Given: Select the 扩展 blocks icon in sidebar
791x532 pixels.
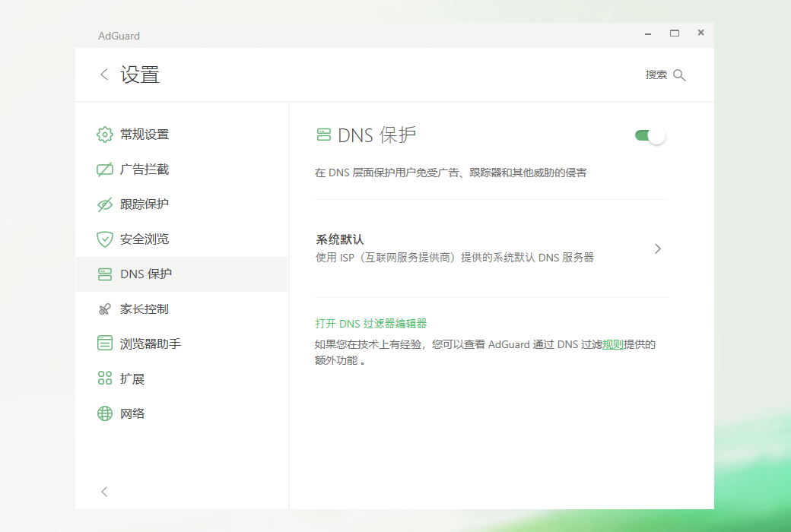Looking at the screenshot, I should (x=104, y=378).
